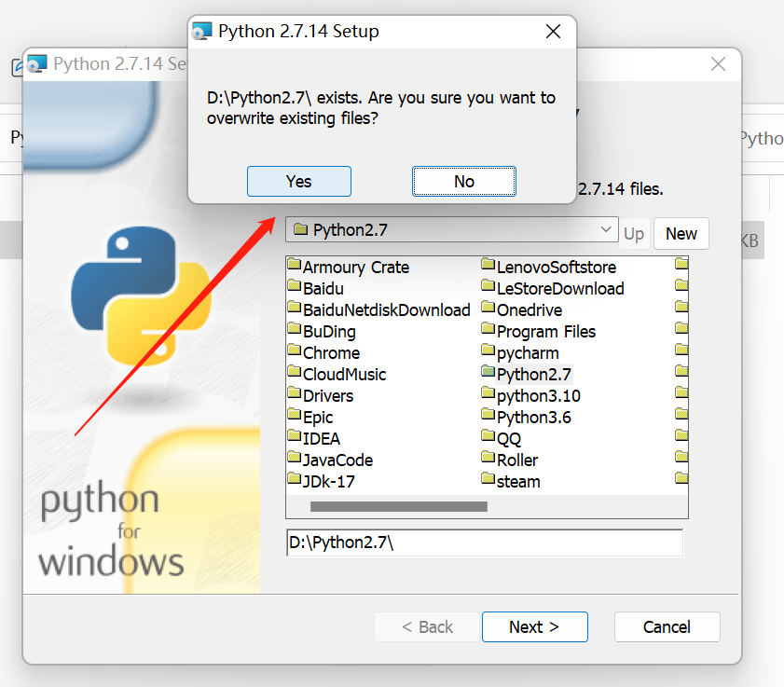784x687 pixels.
Task: Select the pycharm folder name
Action: point(528,353)
